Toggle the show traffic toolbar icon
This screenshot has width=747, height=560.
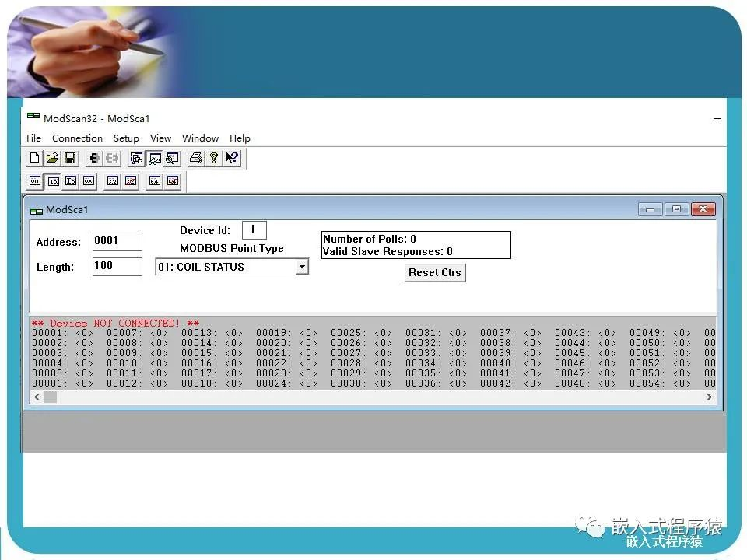click(173, 158)
